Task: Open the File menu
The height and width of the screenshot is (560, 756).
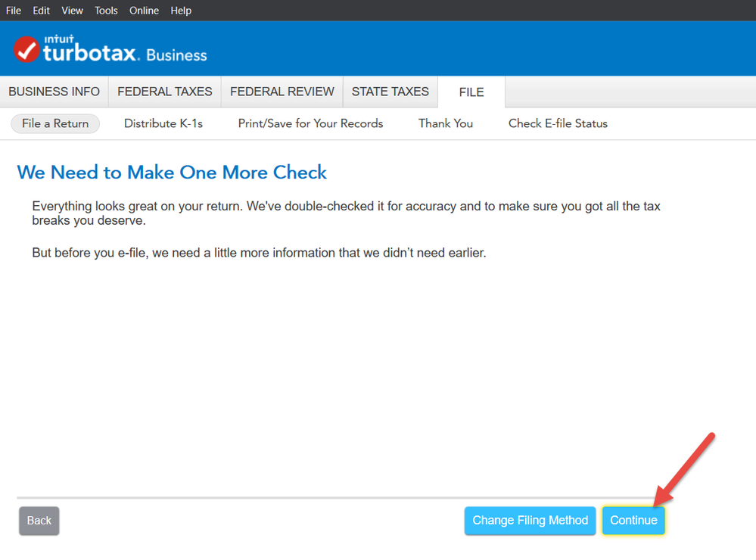Action: 14,11
